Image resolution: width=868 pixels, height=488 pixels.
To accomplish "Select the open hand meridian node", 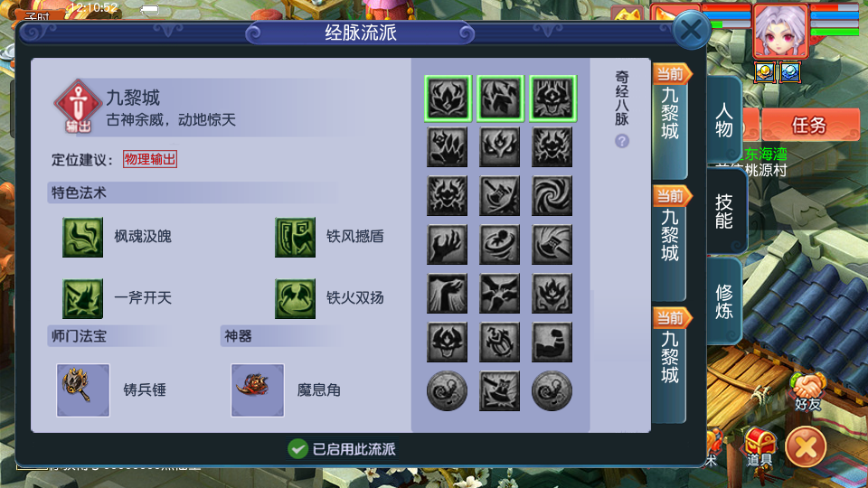I will pyautogui.click(x=447, y=245).
